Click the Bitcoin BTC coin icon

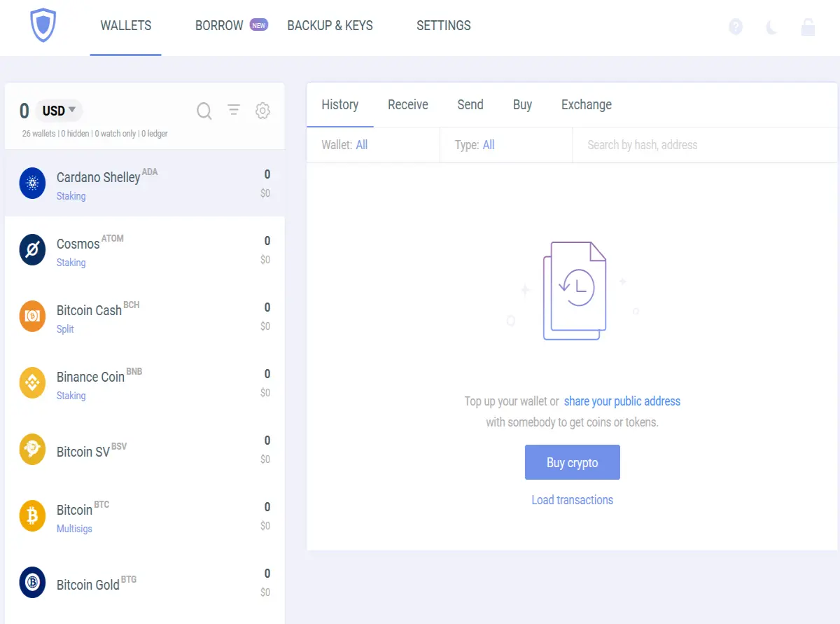tap(32, 516)
